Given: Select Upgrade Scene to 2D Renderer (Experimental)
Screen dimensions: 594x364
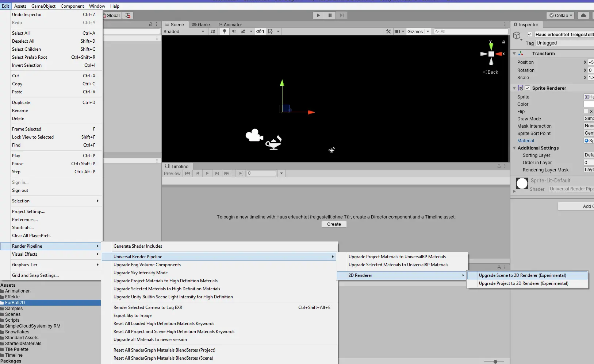Looking at the screenshot, I should point(527,275).
